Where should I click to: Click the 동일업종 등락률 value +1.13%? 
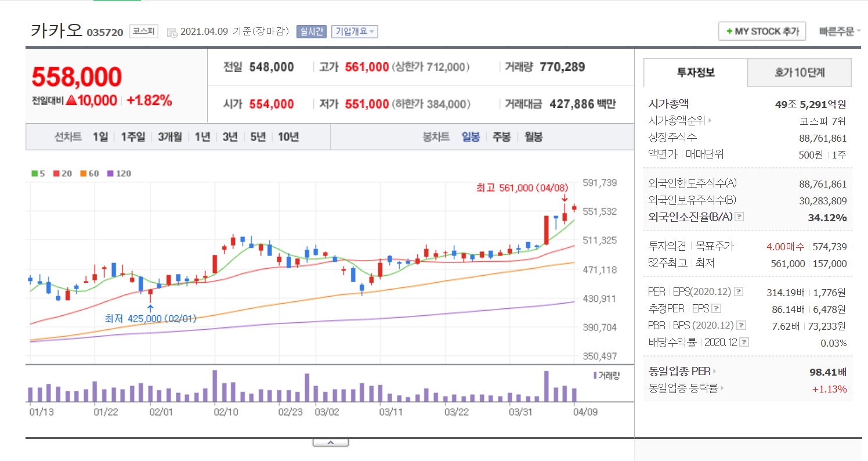829,388
